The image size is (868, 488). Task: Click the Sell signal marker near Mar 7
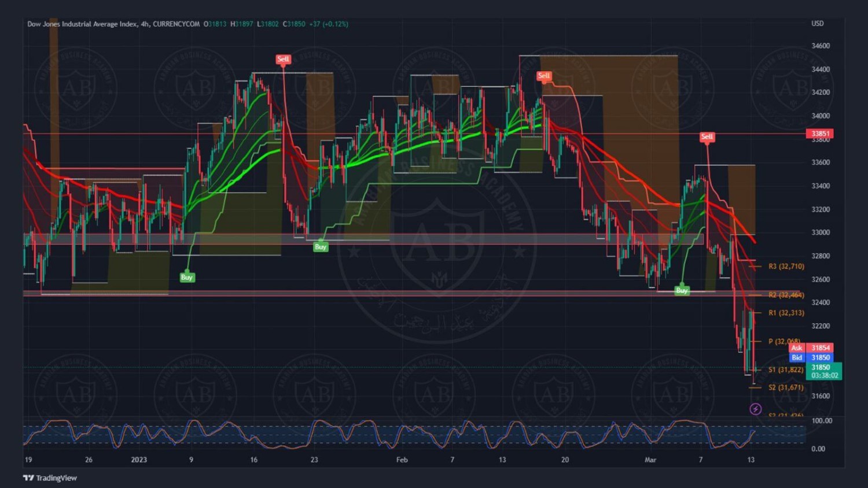point(707,137)
